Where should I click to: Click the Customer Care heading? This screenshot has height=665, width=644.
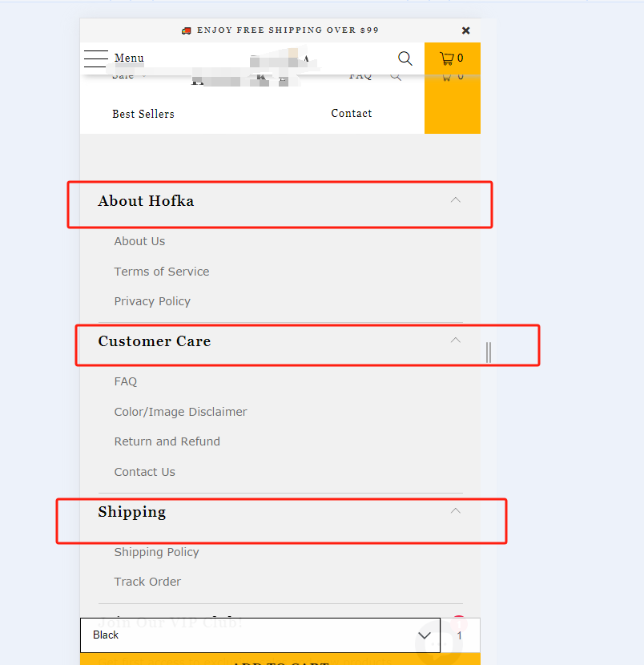click(x=155, y=341)
